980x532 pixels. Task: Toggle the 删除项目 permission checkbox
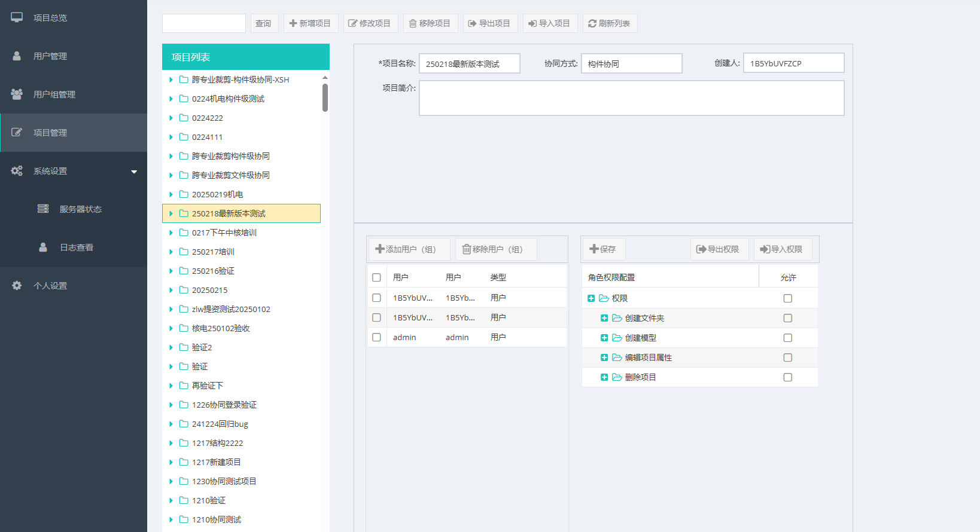(x=787, y=377)
